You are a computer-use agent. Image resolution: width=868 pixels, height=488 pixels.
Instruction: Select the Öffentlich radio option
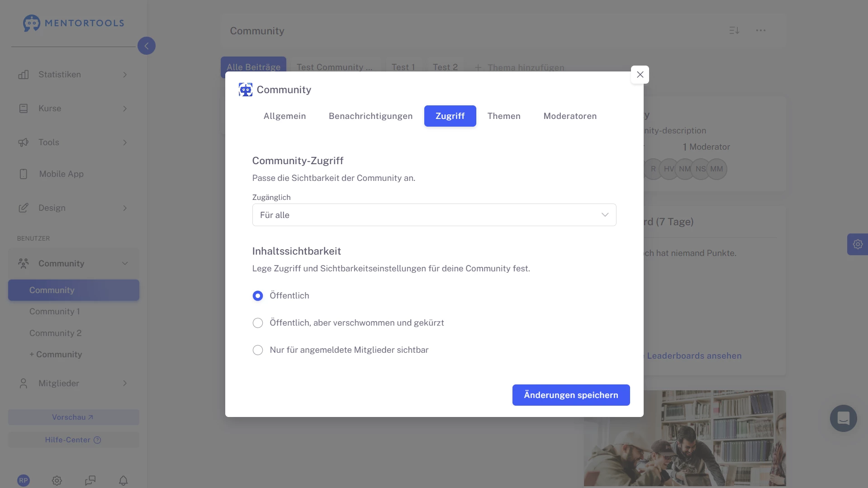click(258, 296)
